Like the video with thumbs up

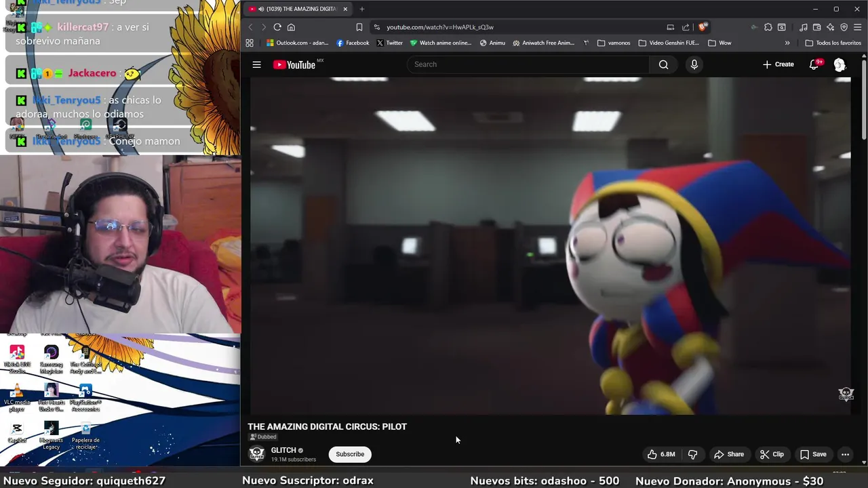point(660,454)
